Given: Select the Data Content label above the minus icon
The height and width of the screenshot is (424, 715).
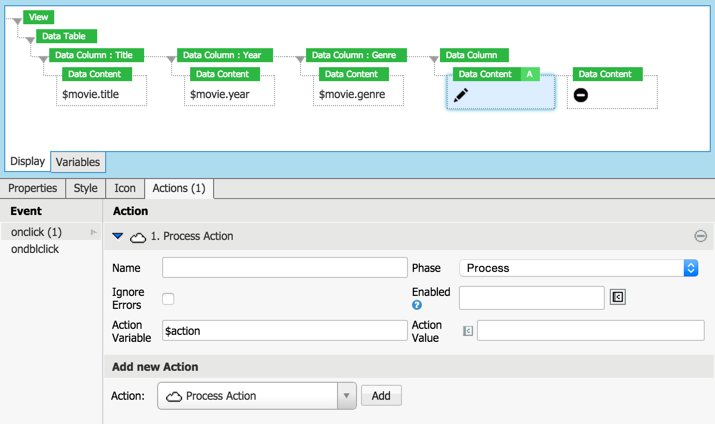Looking at the screenshot, I should click(607, 74).
